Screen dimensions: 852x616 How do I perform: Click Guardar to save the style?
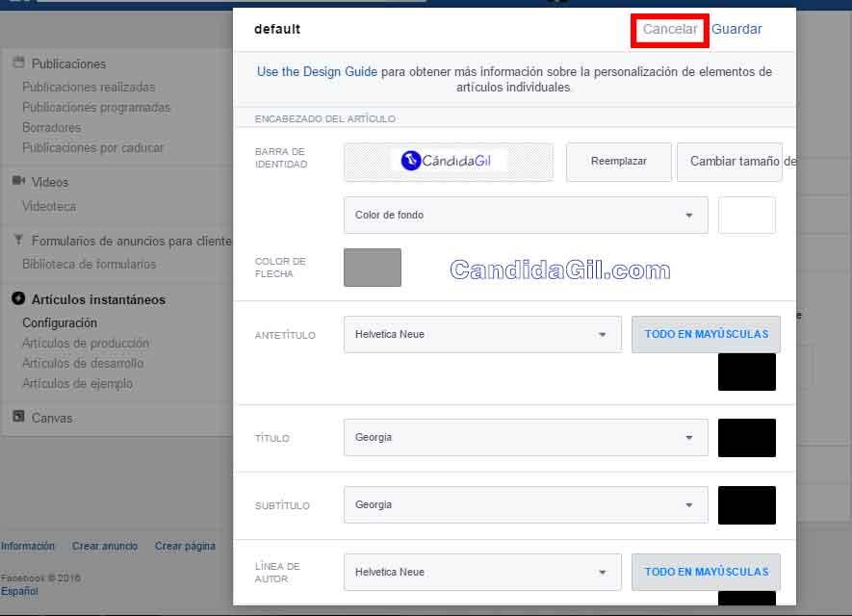pos(736,30)
